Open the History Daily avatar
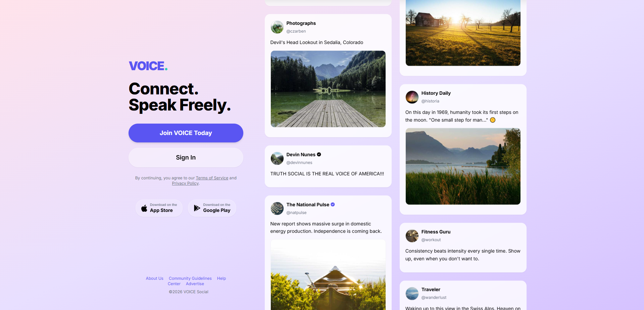Viewport: 644px width, 310px height. pyautogui.click(x=412, y=97)
